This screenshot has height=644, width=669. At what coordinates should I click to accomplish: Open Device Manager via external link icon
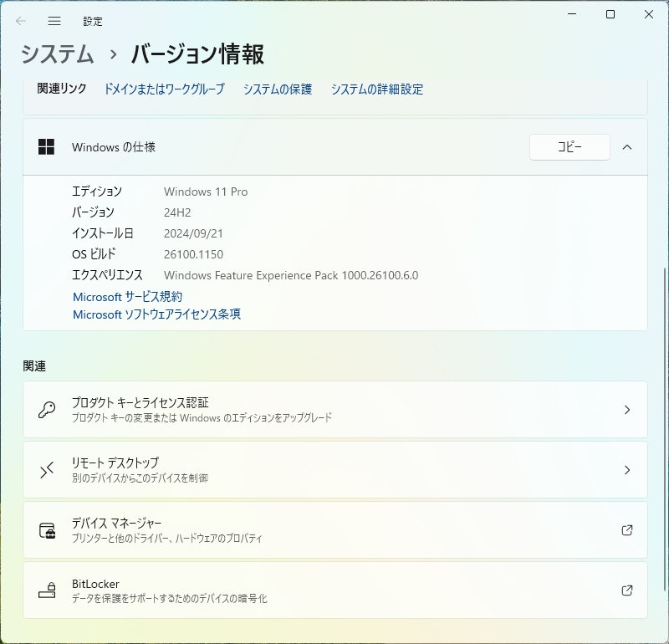(x=626, y=530)
